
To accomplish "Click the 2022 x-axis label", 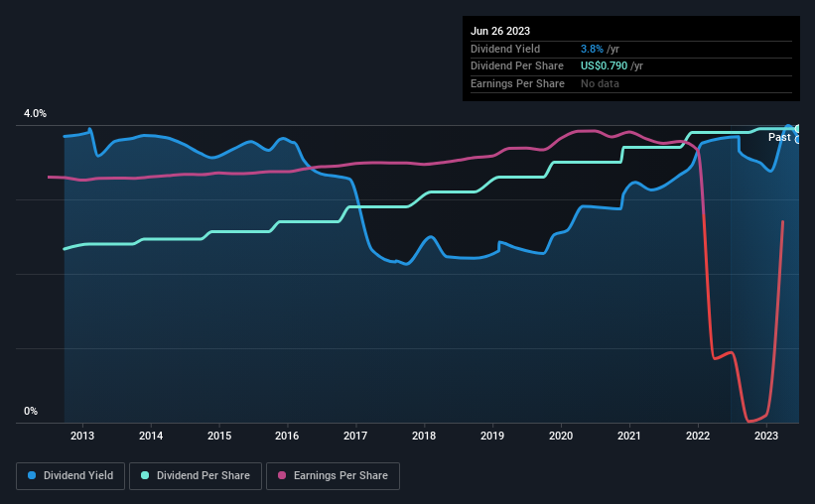I will (x=698, y=436).
